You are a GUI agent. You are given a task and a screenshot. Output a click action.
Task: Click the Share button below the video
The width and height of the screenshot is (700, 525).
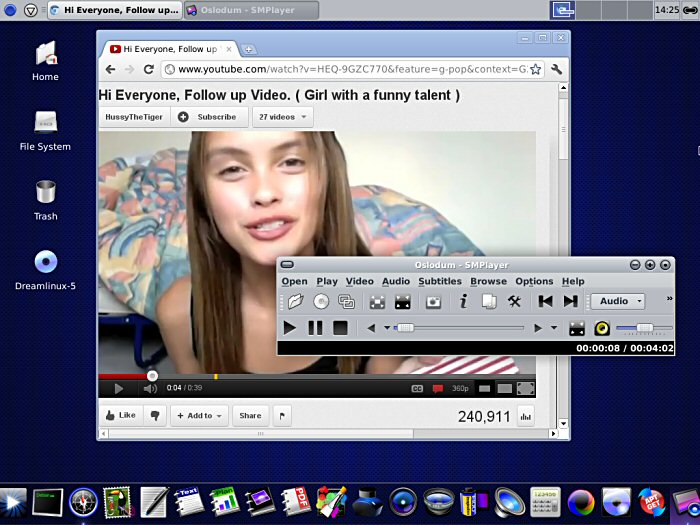[x=250, y=415]
